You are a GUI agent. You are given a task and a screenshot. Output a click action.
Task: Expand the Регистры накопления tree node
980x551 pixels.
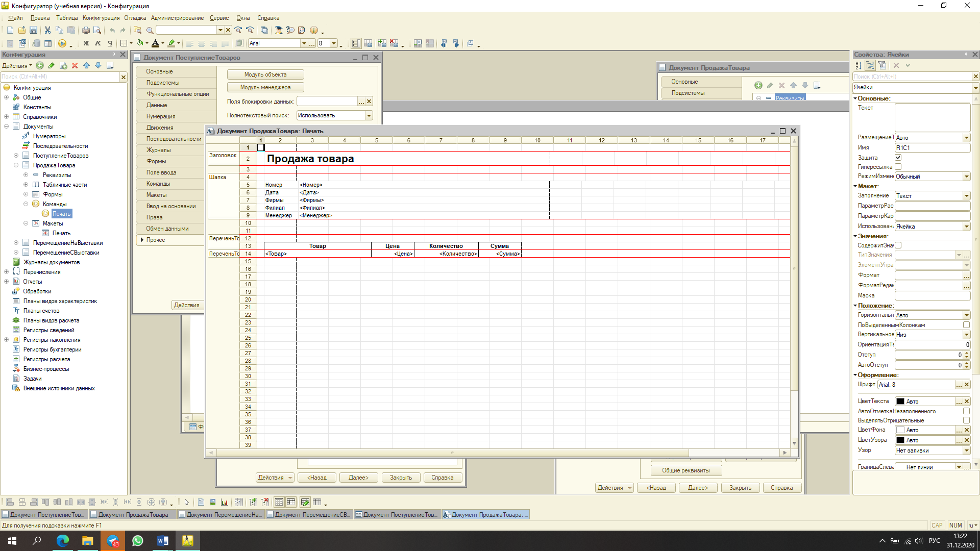6,340
